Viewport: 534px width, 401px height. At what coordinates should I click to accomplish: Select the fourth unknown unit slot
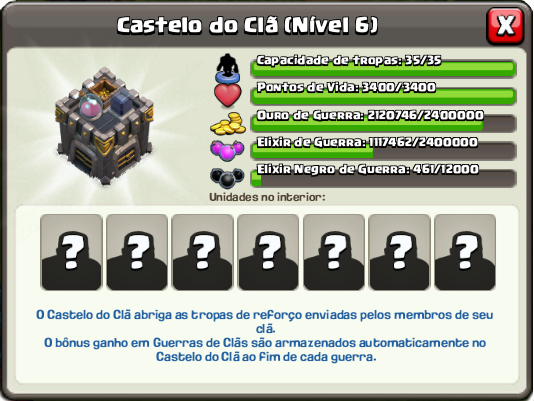268,252
